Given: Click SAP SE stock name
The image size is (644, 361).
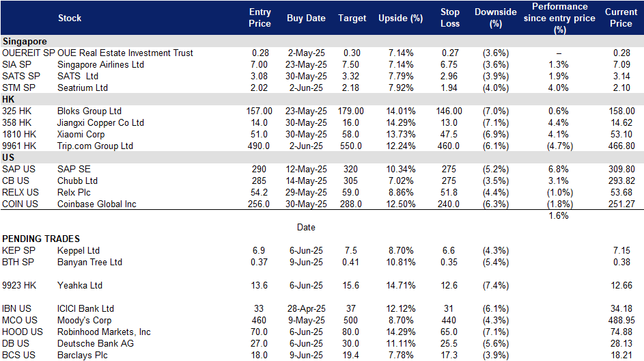Looking at the screenshot, I should pyautogui.click(x=74, y=169).
